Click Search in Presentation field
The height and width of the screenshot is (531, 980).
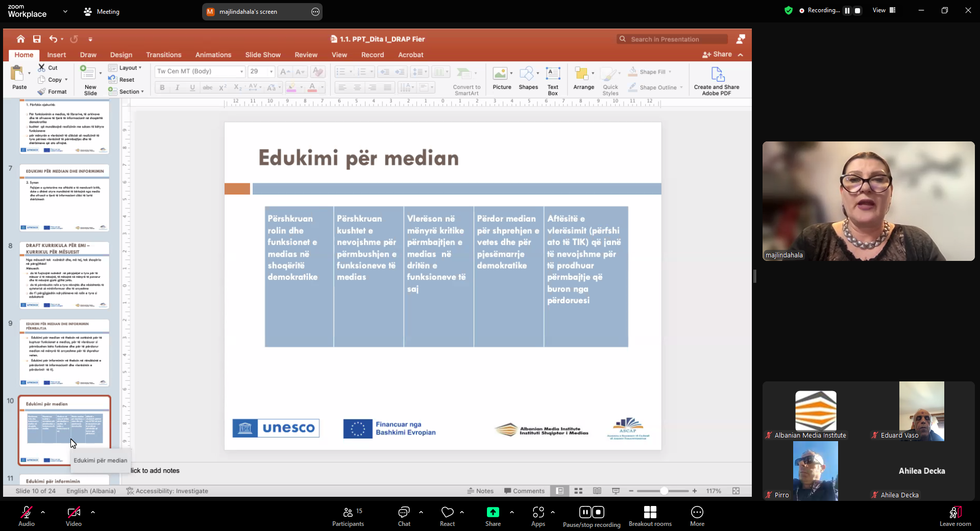coord(672,39)
